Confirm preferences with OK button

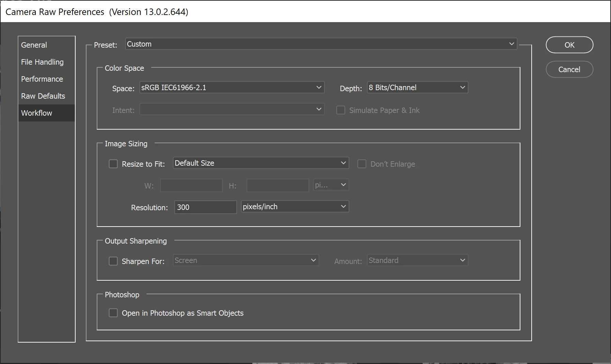pyautogui.click(x=569, y=45)
